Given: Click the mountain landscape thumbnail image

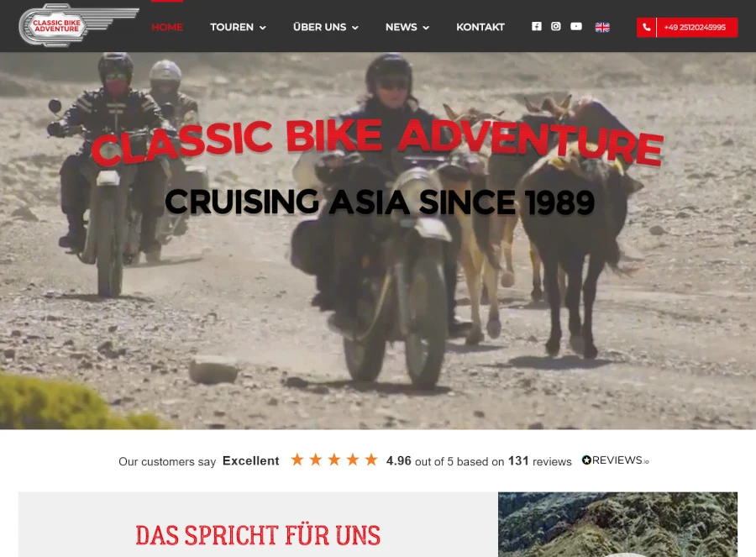Looking at the screenshot, I should (x=617, y=525).
